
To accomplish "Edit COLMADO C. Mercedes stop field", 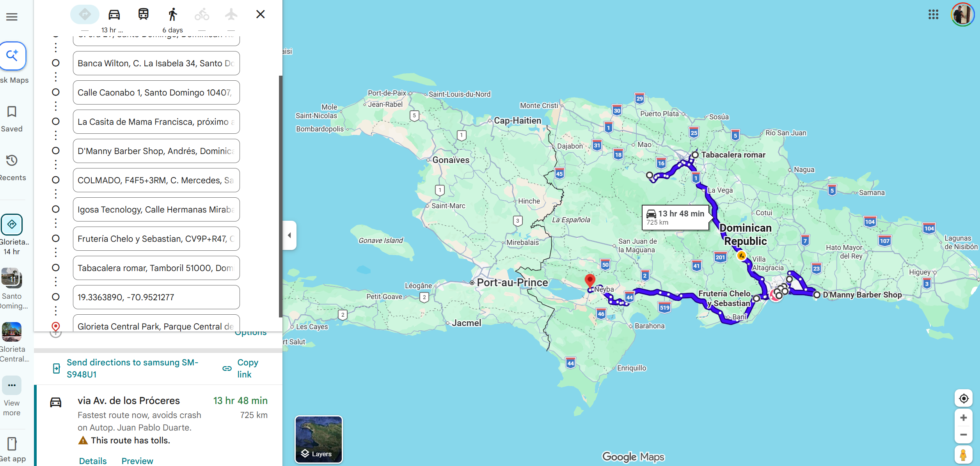I will pyautogui.click(x=156, y=180).
